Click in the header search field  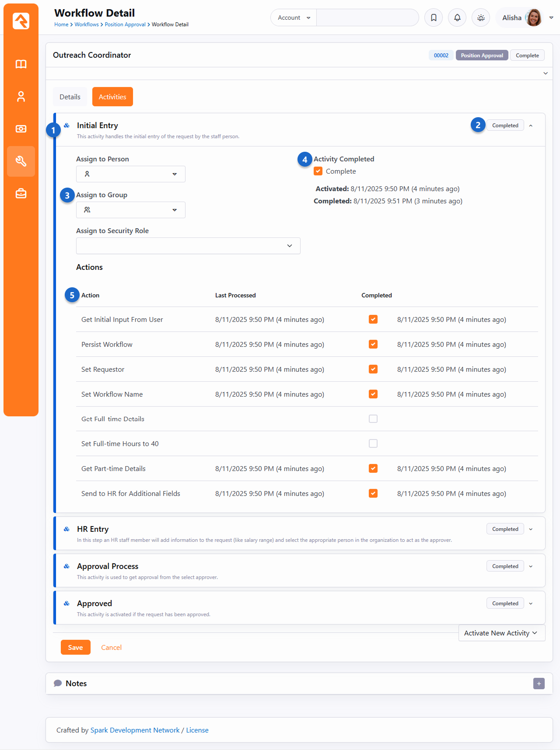(367, 18)
